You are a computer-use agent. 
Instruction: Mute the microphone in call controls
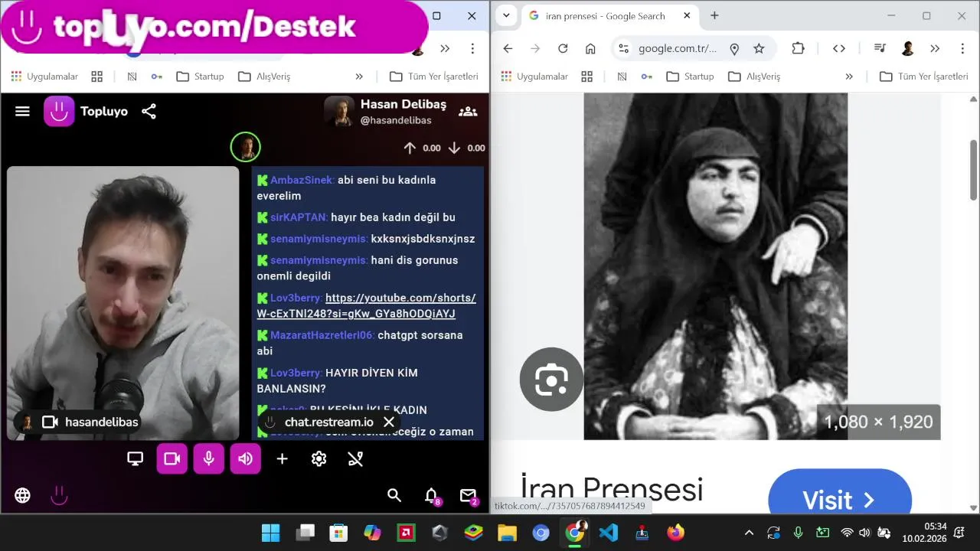[x=209, y=458]
